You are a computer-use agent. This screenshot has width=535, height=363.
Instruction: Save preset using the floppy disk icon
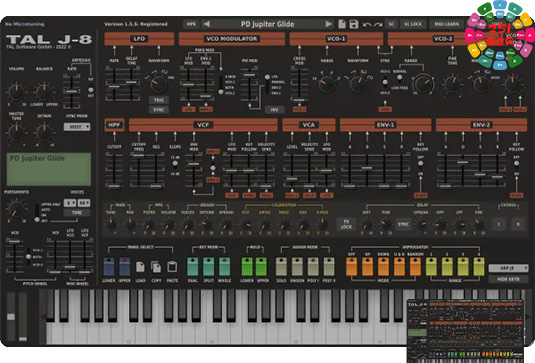[x=354, y=24]
